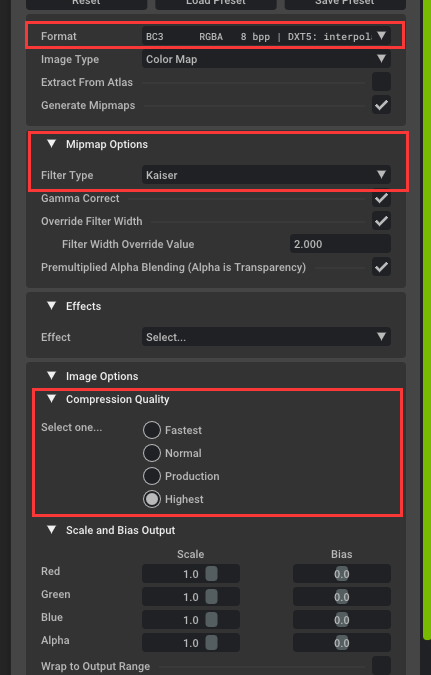431x675 pixels.
Task: Toggle the Wrap to Output Range checkbox
Action: (381, 665)
